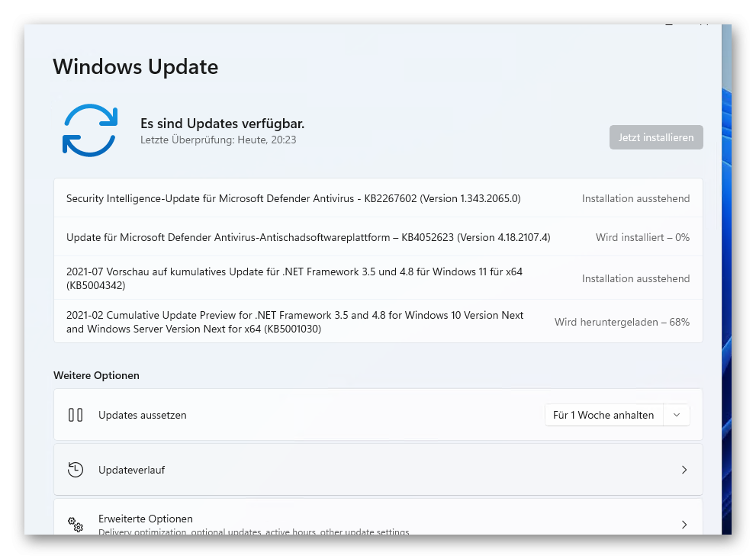
Task: Select the Security Intelligence-Update KB2267602 entry
Action: click(x=378, y=198)
